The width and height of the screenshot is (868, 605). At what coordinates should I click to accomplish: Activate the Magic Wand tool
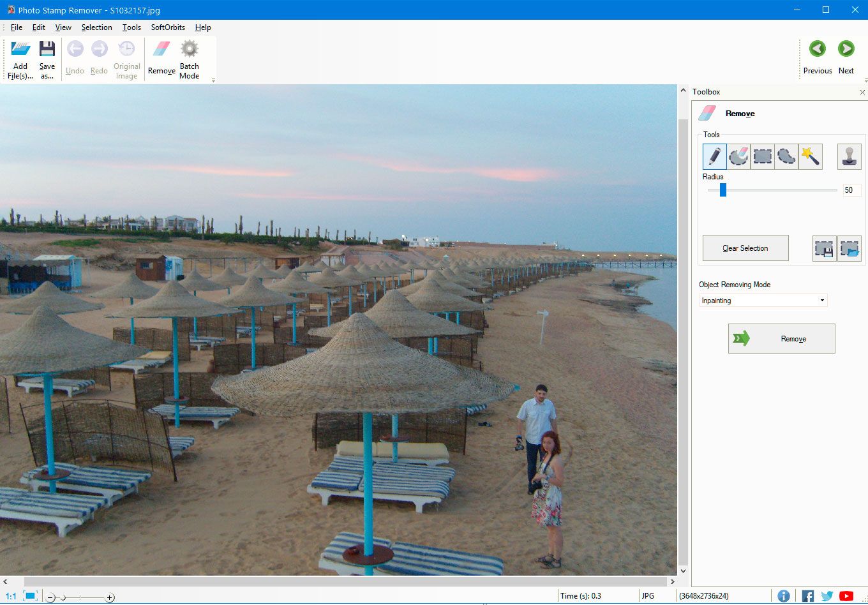(810, 156)
